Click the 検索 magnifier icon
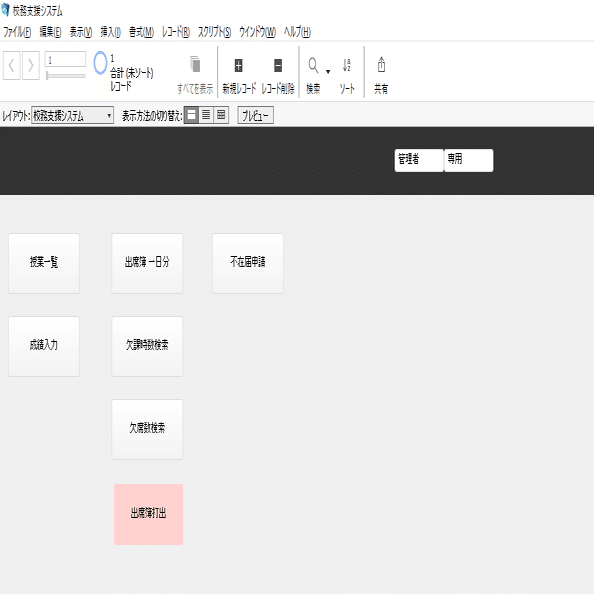The image size is (594, 594). pyautogui.click(x=313, y=65)
